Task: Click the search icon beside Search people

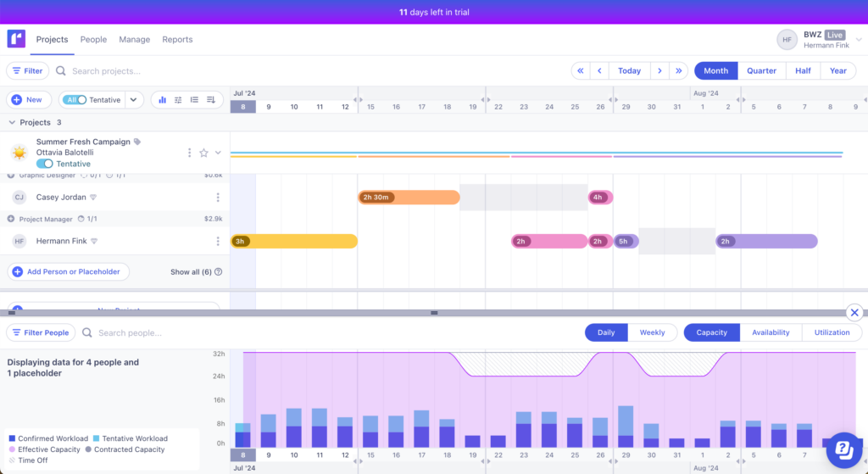Action: pyautogui.click(x=87, y=332)
